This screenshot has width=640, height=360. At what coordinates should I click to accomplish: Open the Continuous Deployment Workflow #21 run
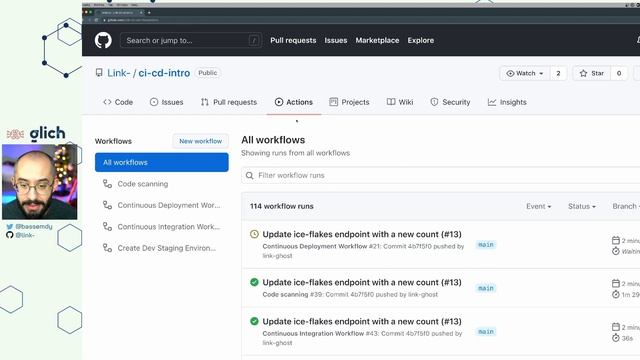tap(362, 234)
